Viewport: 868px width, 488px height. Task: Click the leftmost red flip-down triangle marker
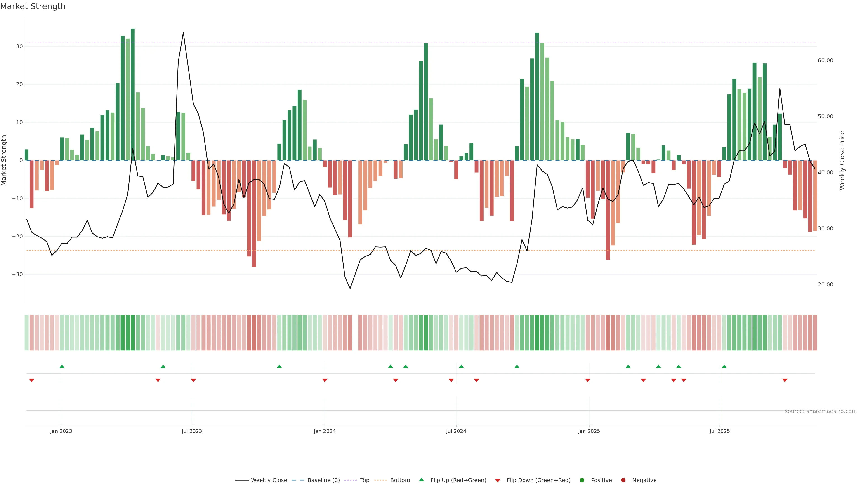pyautogui.click(x=32, y=380)
